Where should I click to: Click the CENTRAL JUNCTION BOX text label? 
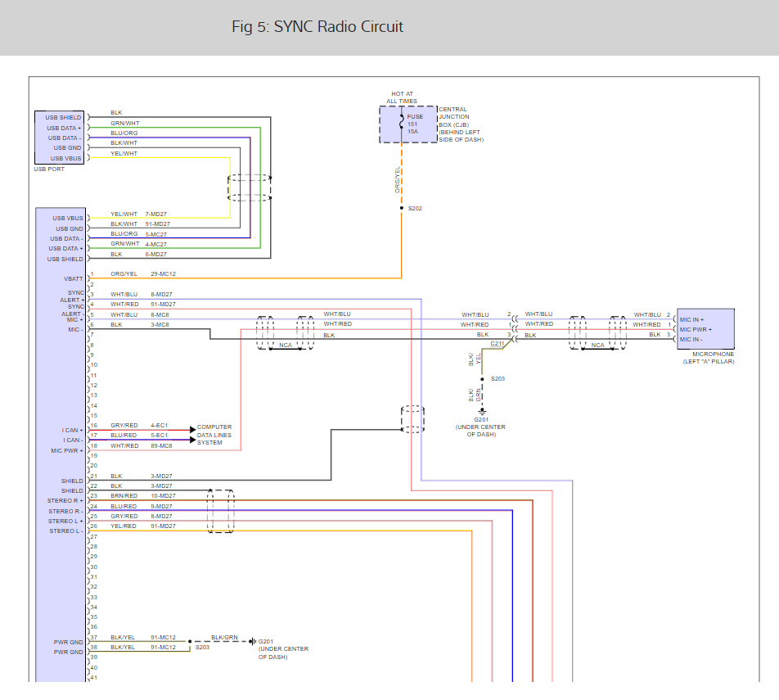click(453, 117)
